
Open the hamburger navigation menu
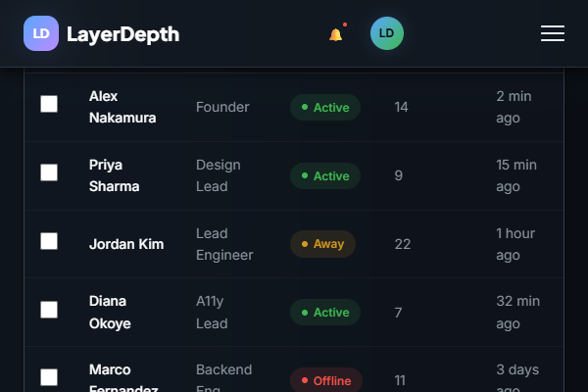[x=553, y=33]
